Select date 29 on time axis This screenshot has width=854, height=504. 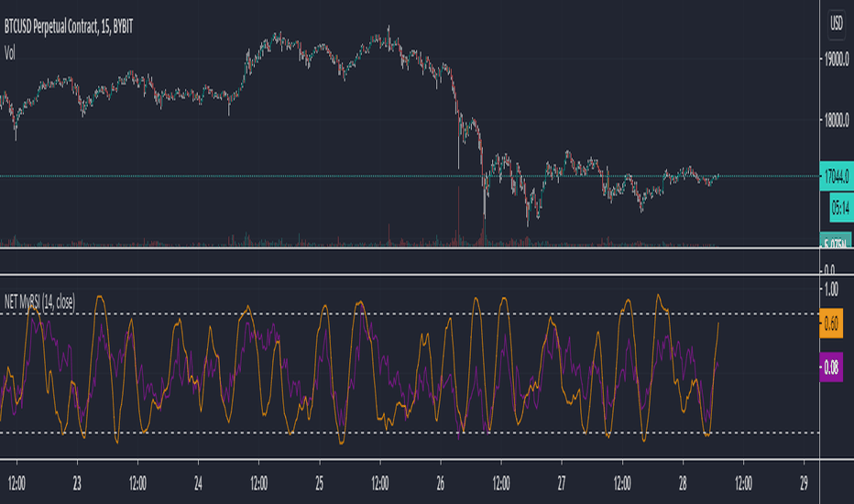tap(804, 483)
